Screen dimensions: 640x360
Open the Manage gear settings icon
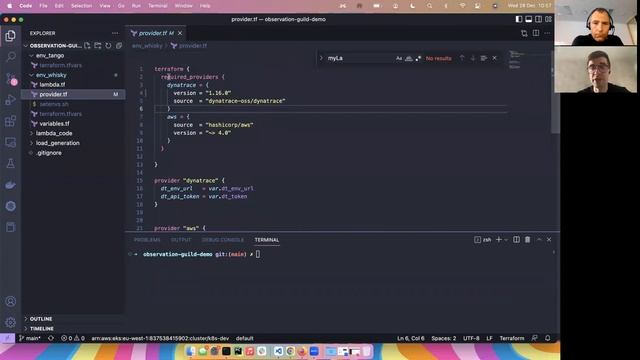point(11,322)
